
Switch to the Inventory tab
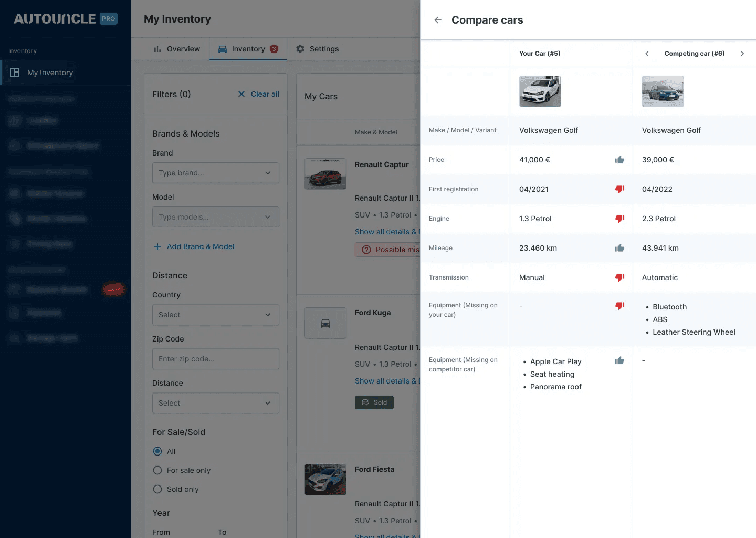(x=248, y=49)
